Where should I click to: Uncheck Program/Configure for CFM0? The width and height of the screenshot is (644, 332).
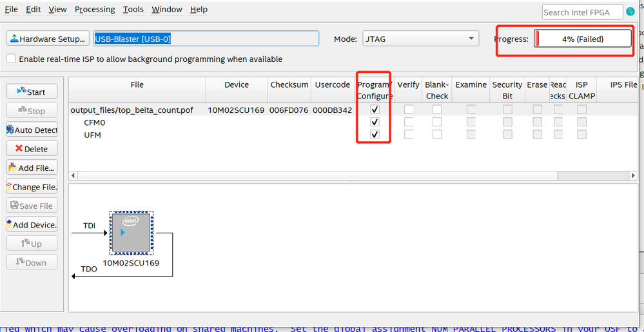tap(375, 122)
